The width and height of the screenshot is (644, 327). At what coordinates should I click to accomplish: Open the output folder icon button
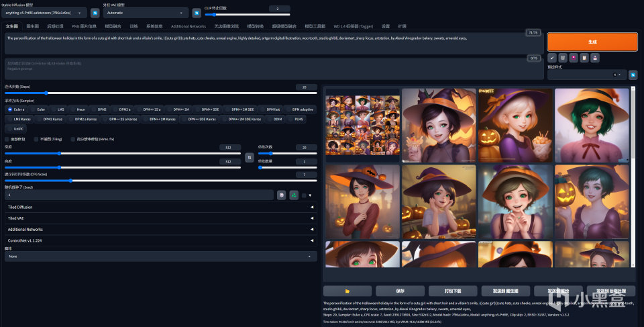click(347, 291)
